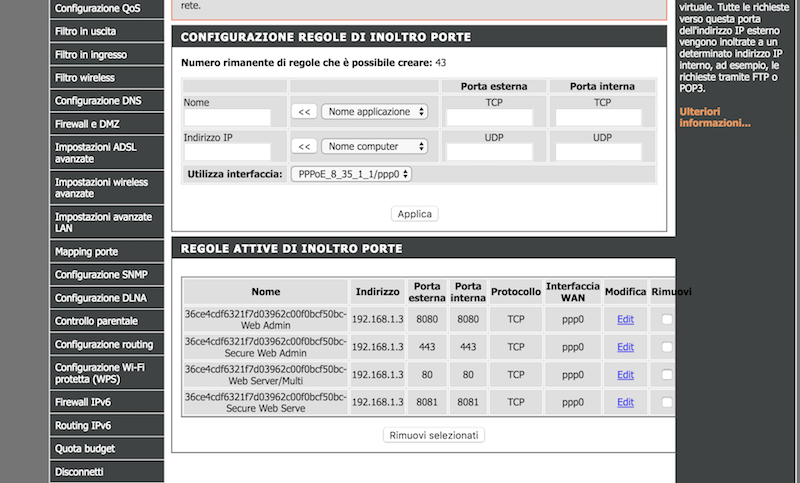Expand the Utilizza interfaccia PPPoE dropdown
Screen dimensions: 800x483
pos(351,174)
